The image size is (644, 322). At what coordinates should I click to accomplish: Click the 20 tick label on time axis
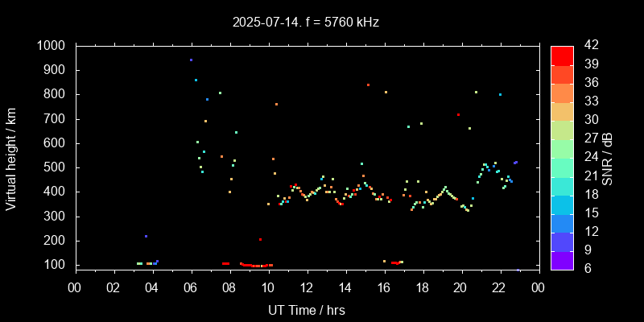click(461, 287)
